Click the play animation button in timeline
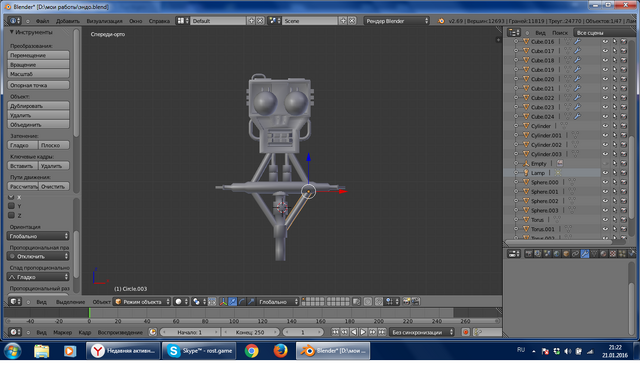 (x=363, y=332)
